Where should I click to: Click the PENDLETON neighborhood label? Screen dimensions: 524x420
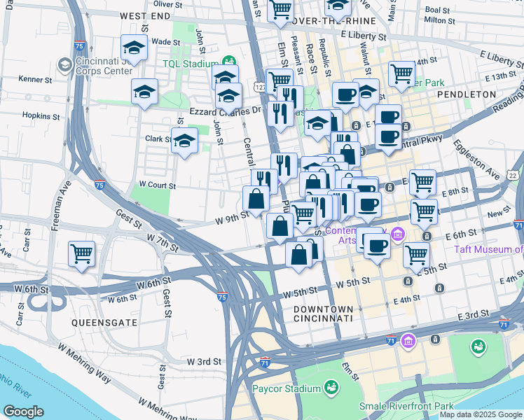(x=467, y=94)
